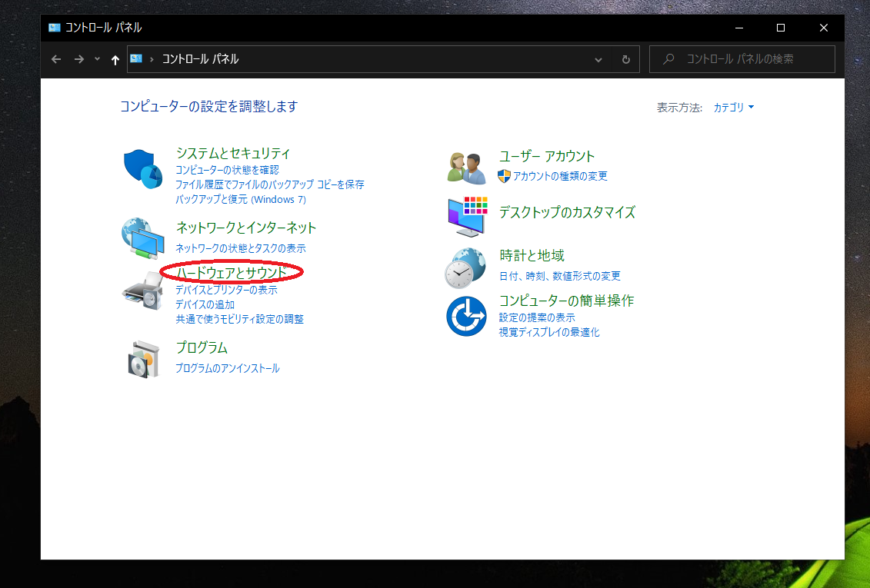This screenshot has height=588, width=870.
Task: Click 視覚ディスプレイの最適化 link
Action: click(549, 333)
